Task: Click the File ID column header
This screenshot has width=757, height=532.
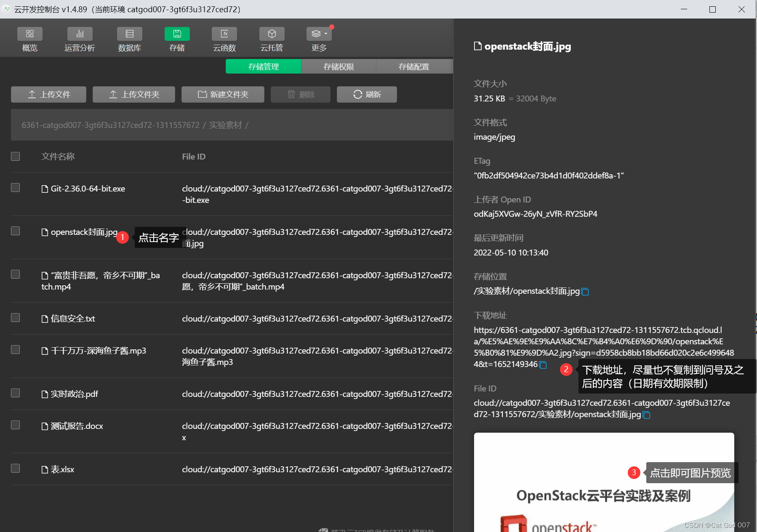Action: [x=194, y=157]
